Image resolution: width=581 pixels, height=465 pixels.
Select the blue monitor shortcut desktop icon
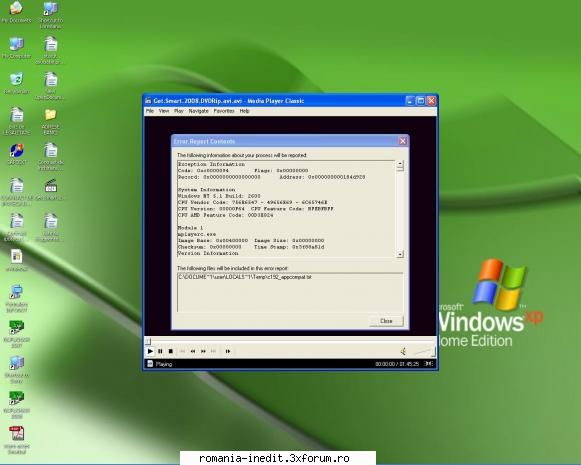16,299
